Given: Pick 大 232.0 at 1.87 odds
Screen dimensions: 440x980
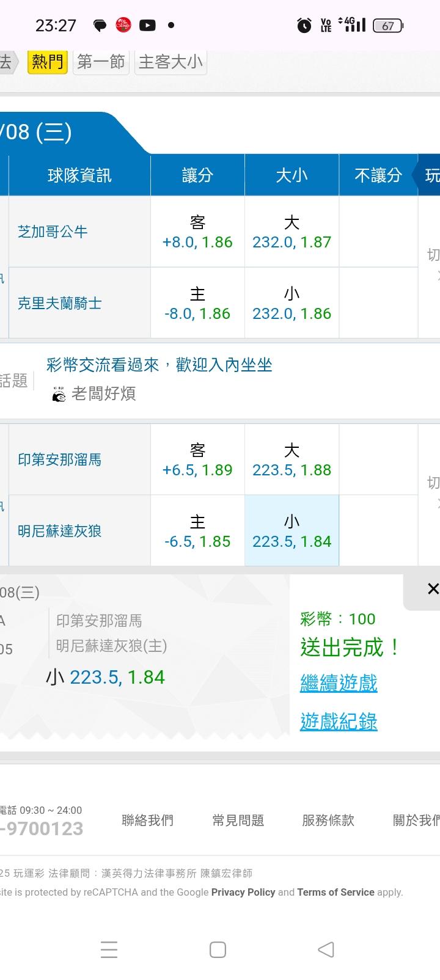Looking at the screenshot, I should [x=291, y=232].
